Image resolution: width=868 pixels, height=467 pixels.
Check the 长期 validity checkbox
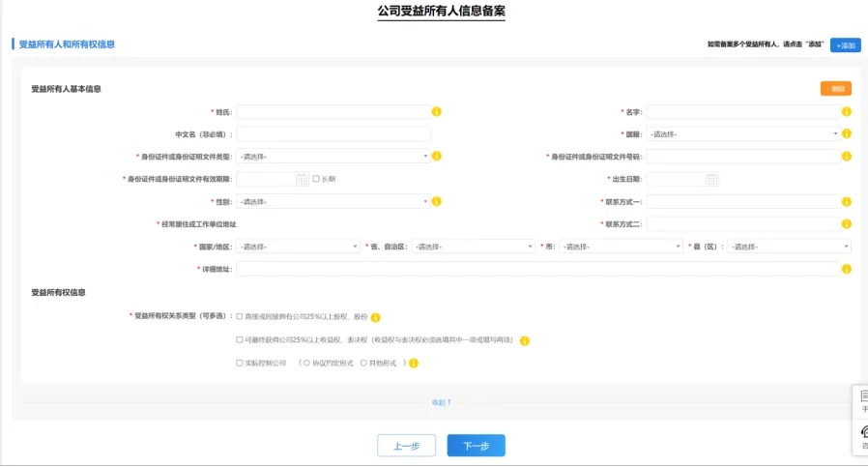316,179
